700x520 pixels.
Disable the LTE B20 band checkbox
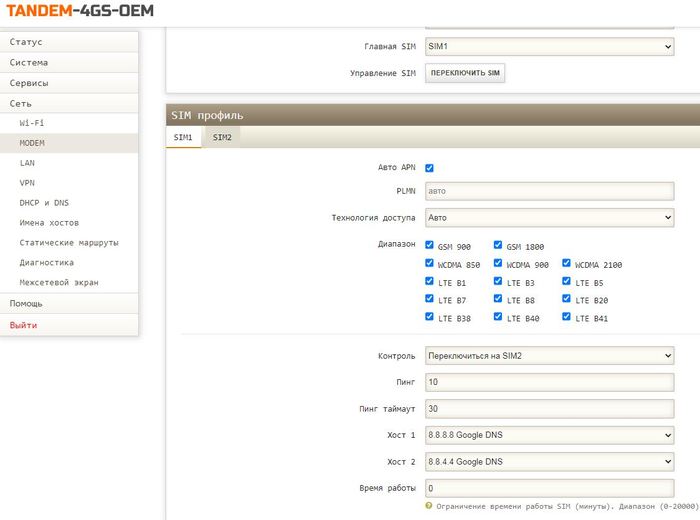[x=567, y=300]
